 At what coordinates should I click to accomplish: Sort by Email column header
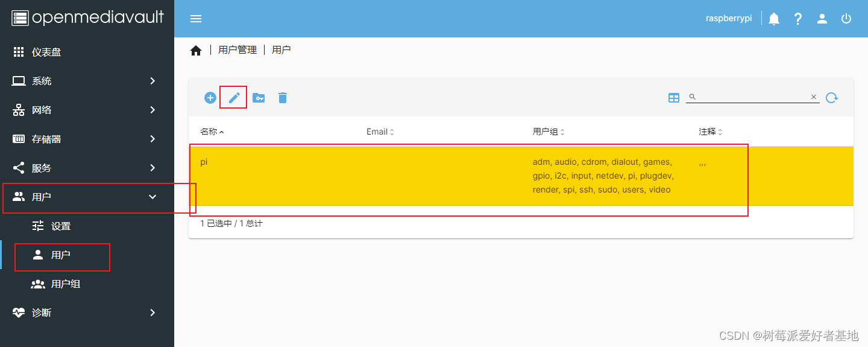(x=380, y=132)
